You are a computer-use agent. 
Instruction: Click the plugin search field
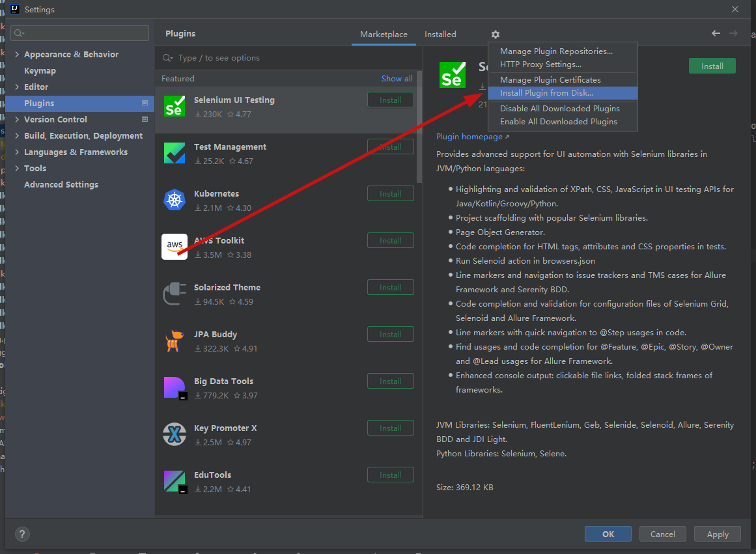[289, 58]
